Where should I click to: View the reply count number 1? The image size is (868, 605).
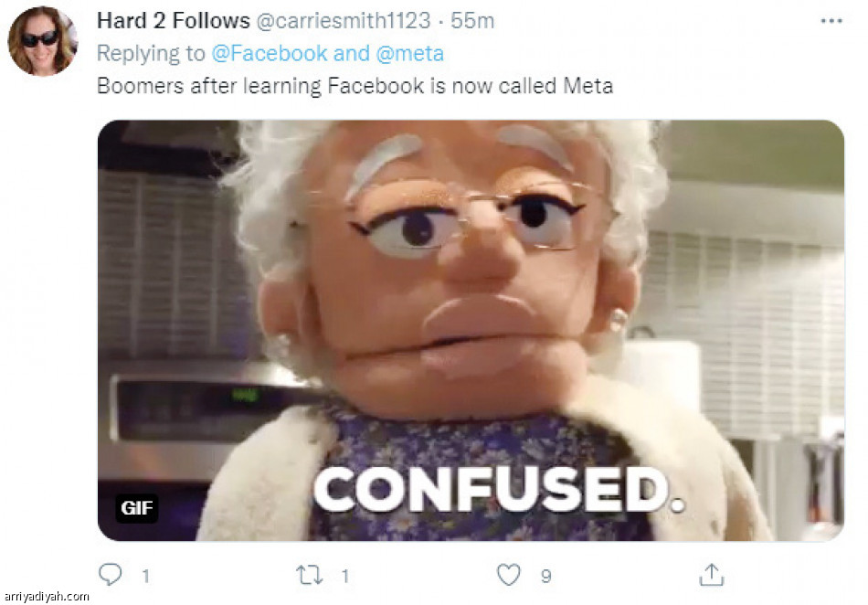click(145, 577)
